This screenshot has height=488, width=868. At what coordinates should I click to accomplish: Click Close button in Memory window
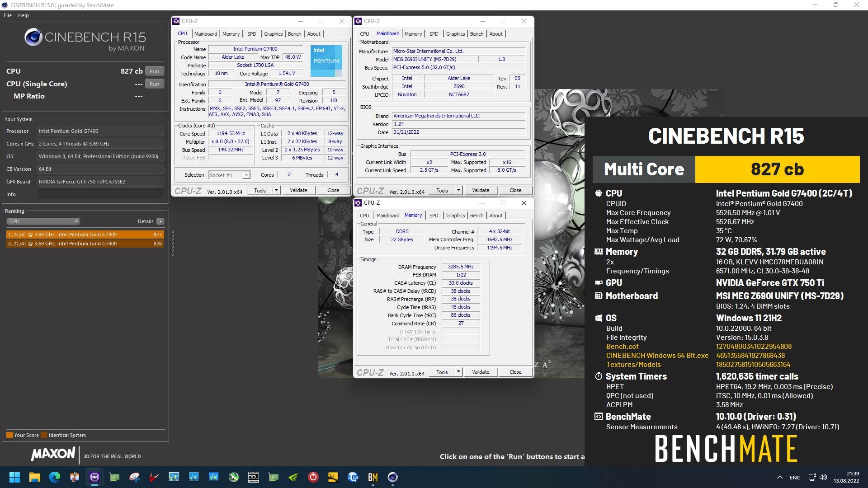(x=515, y=372)
